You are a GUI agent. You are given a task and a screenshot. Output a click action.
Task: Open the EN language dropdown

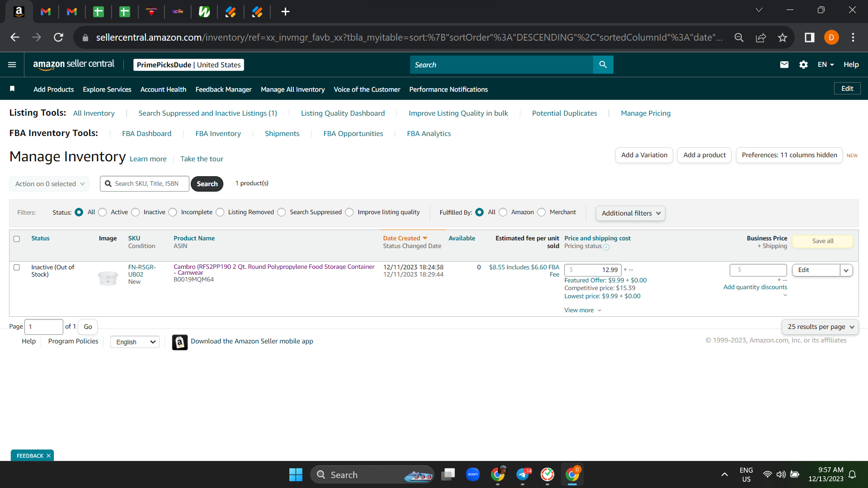click(826, 65)
